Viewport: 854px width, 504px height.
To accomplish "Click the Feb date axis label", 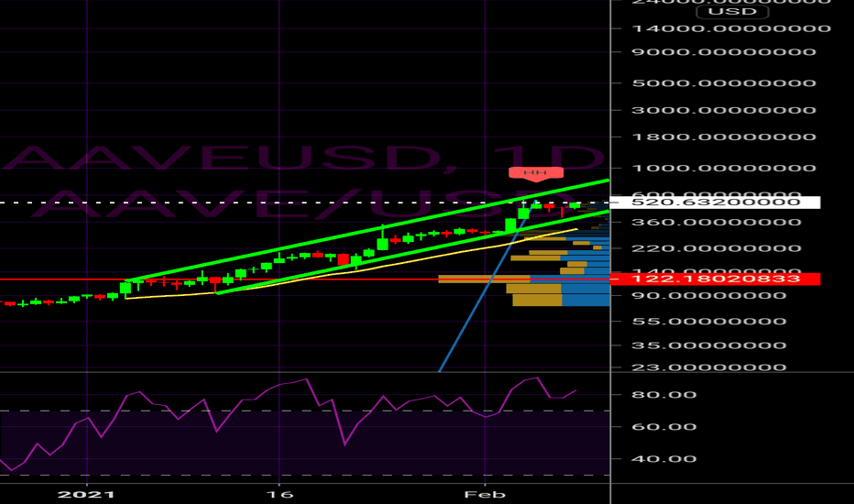I will [x=485, y=494].
